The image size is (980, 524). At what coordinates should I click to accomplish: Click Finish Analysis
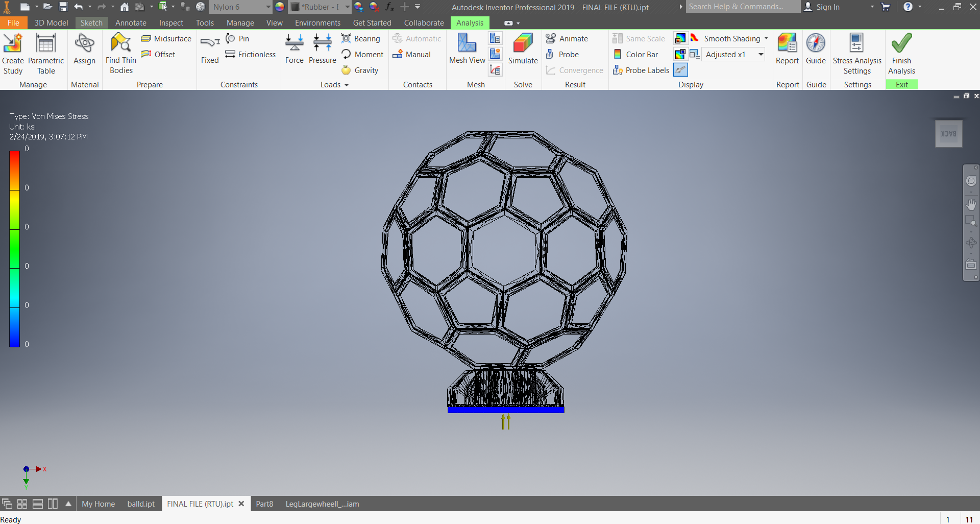pyautogui.click(x=901, y=53)
